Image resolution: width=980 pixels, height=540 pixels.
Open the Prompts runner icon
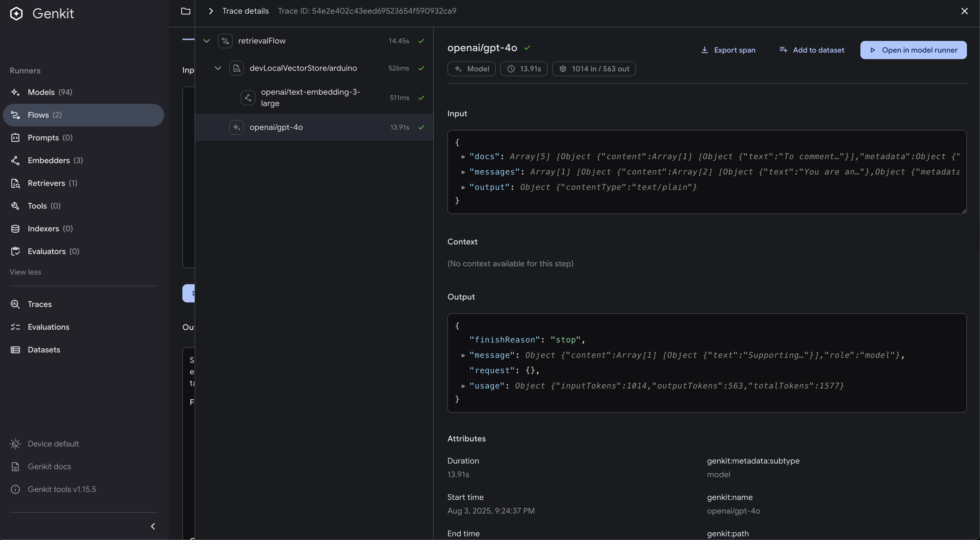15,138
